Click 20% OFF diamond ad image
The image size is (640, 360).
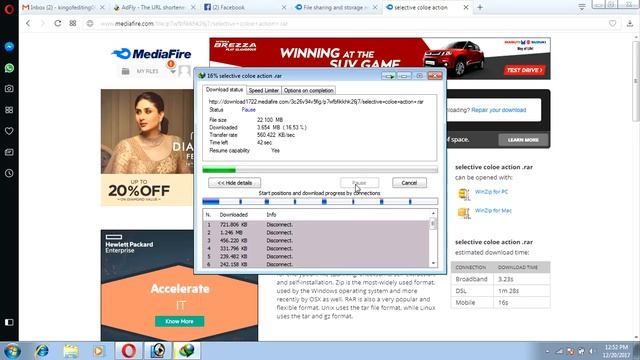(x=147, y=148)
